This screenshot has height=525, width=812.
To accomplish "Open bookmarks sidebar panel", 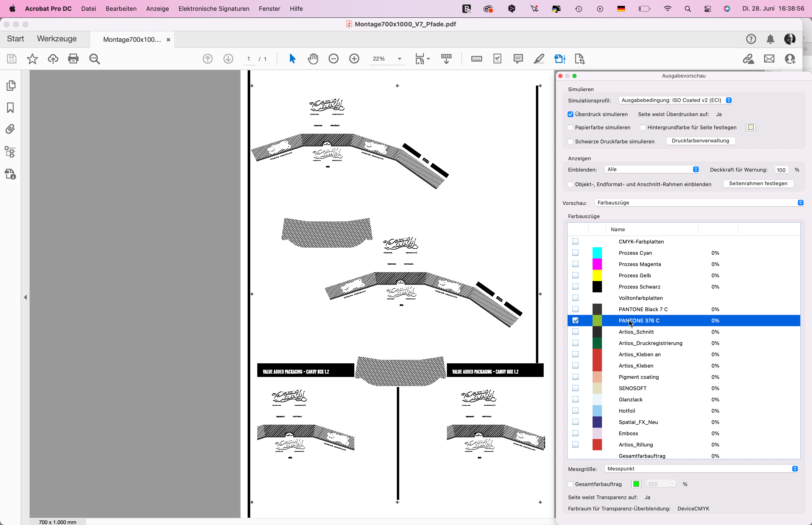I will pos(11,108).
